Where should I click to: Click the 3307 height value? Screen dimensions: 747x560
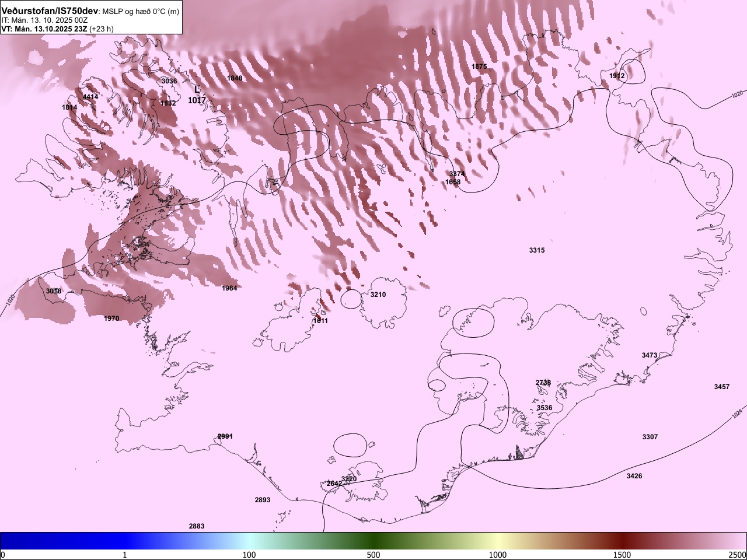pos(650,437)
